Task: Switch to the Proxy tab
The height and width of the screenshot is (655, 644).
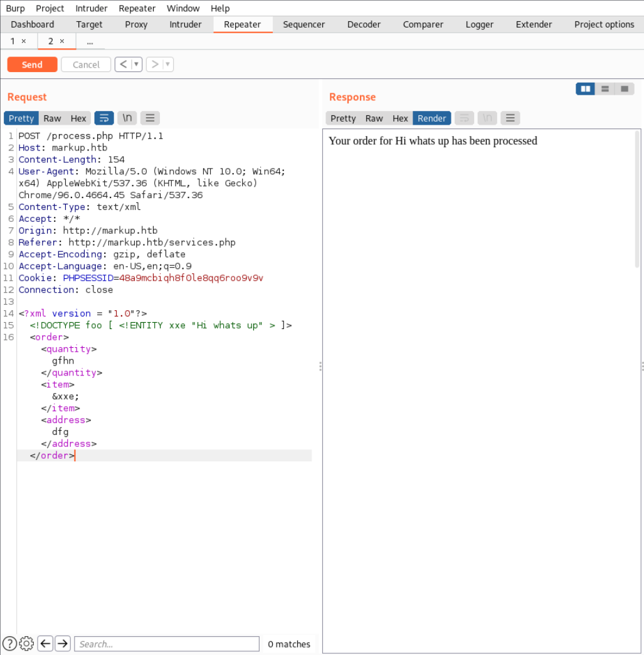Action: point(136,24)
